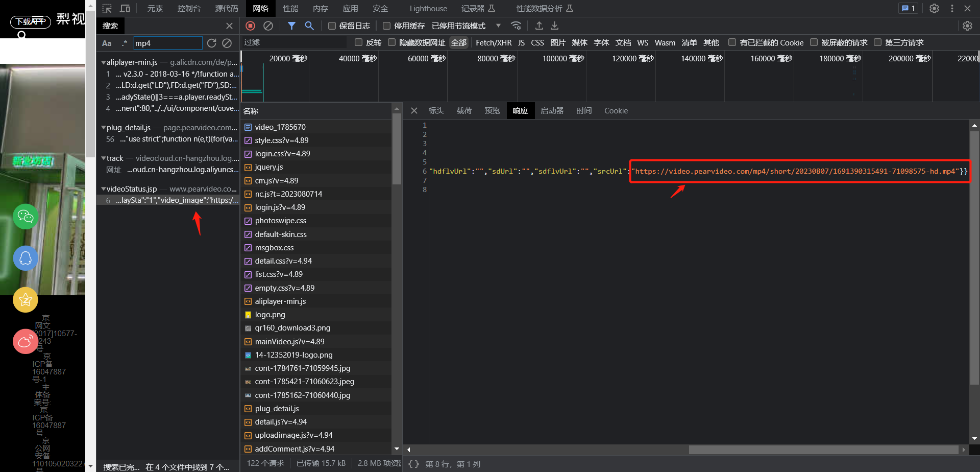Refresh the mp4 search results
980x472 pixels.
(x=211, y=43)
